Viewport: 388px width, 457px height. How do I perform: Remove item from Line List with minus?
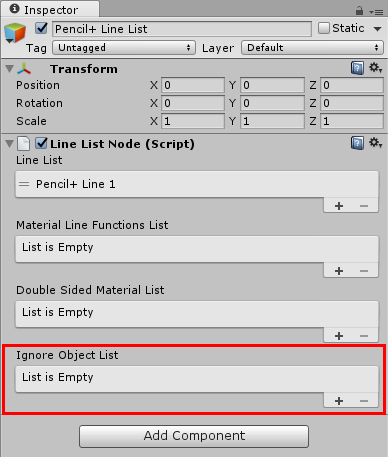[364, 206]
